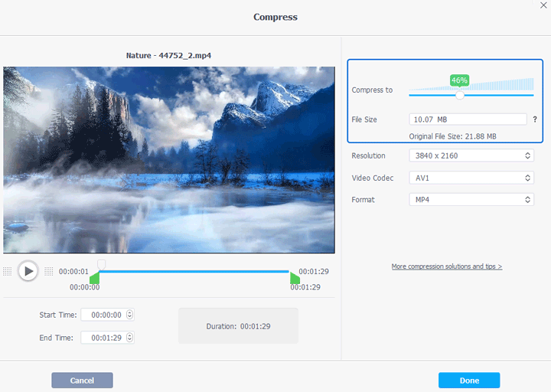Click the playhead handle on timeline

click(x=101, y=264)
